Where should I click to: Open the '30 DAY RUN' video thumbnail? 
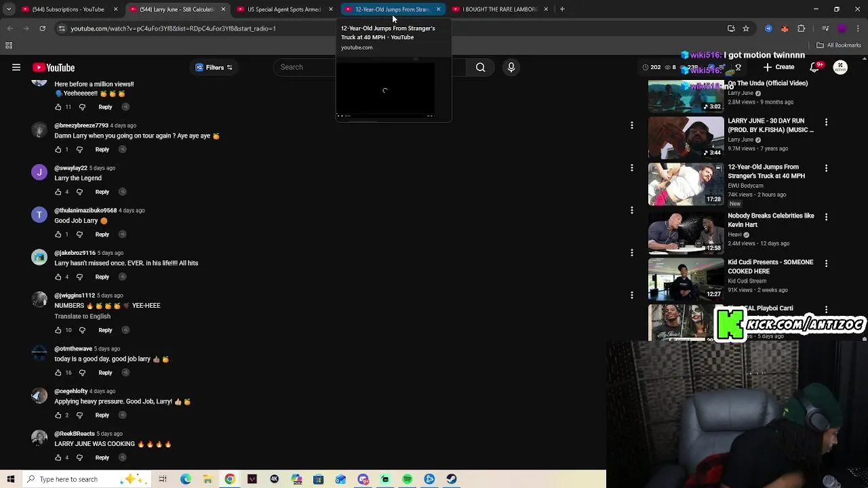[x=686, y=138]
